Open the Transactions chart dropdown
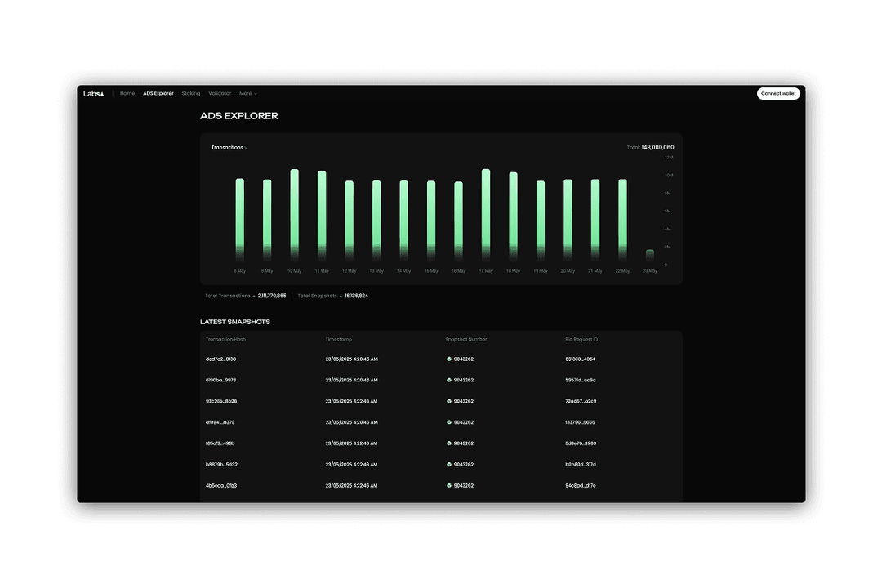Image resolution: width=882 pixels, height=588 pixels. (229, 148)
